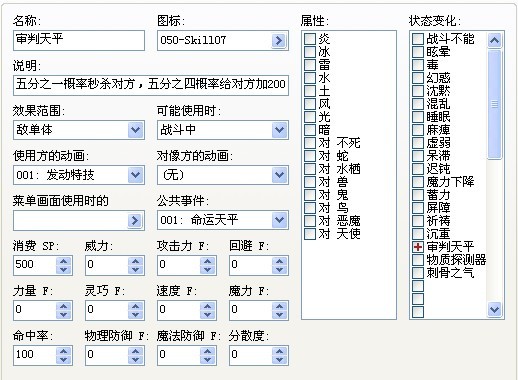Toggle the 沈黙 state checkbox
Image resolution: width=518 pixels, height=380 pixels.
pyautogui.click(x=418, y=91)
